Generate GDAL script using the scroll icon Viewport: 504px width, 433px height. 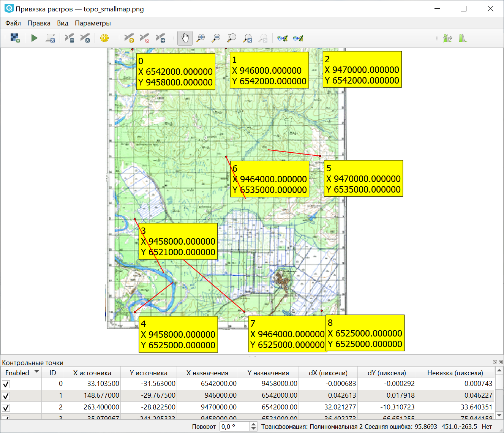pos(50,38)
